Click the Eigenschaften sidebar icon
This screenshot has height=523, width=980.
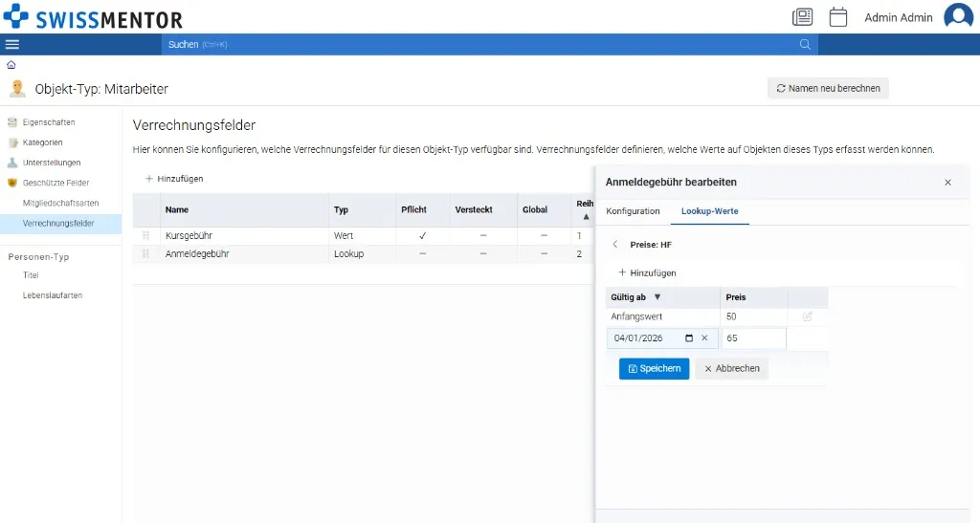[11, 122]
